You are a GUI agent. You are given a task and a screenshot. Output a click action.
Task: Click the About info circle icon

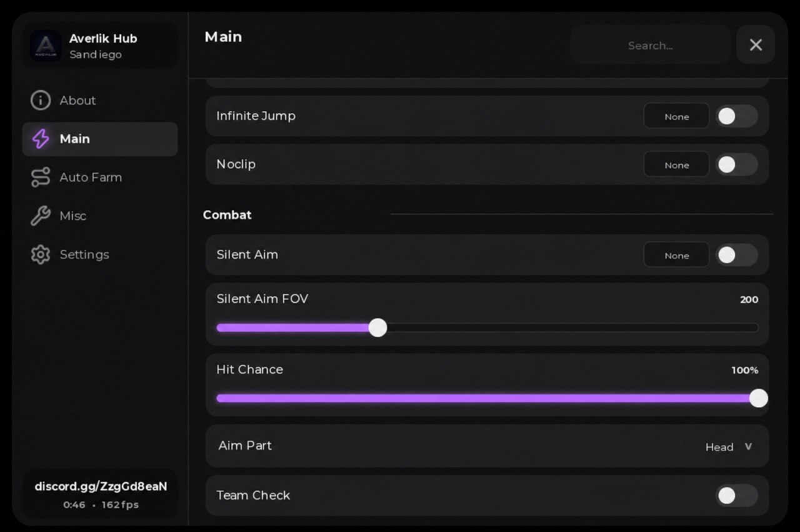[x=41, y=100]
